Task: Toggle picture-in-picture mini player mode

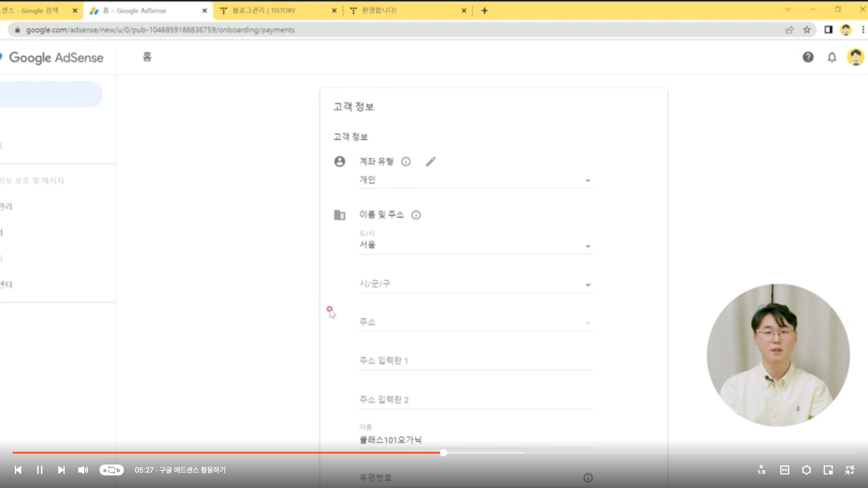Action: click(828, 470)
